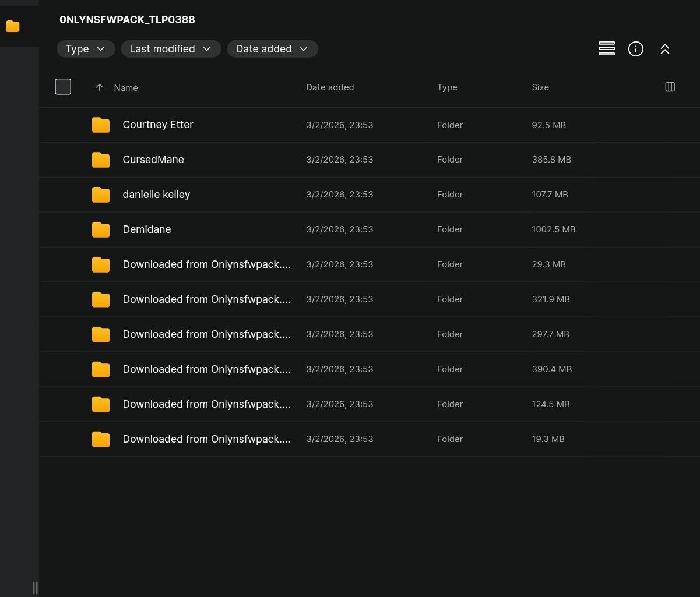Image resolution: width=700 pixels, height=597 pixels.
Task: Sort by the Name column header
Action: pyautogui.click(x=126, y=87)
